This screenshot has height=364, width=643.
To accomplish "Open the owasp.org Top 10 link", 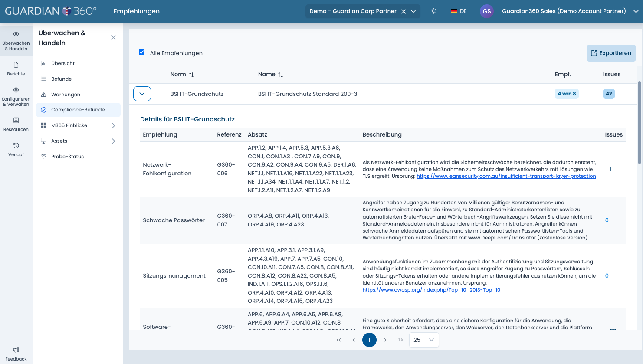I will [x=431, y=290].
